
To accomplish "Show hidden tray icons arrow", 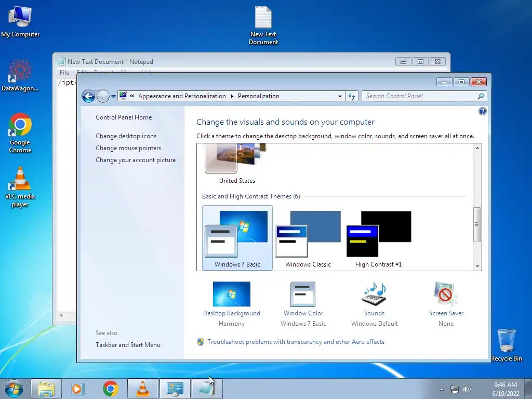I will pyautogui.click(x=442, y=389).
